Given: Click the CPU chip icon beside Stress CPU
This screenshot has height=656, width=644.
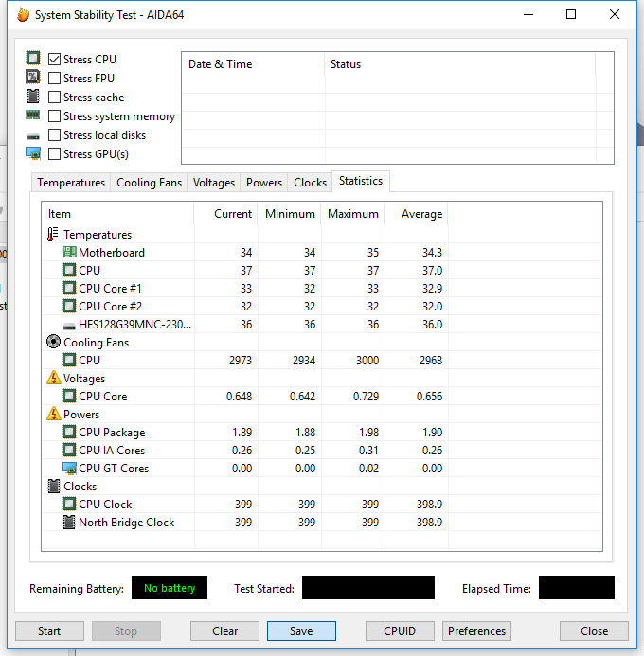Looking at the screenshot, I should click(33, 58).
